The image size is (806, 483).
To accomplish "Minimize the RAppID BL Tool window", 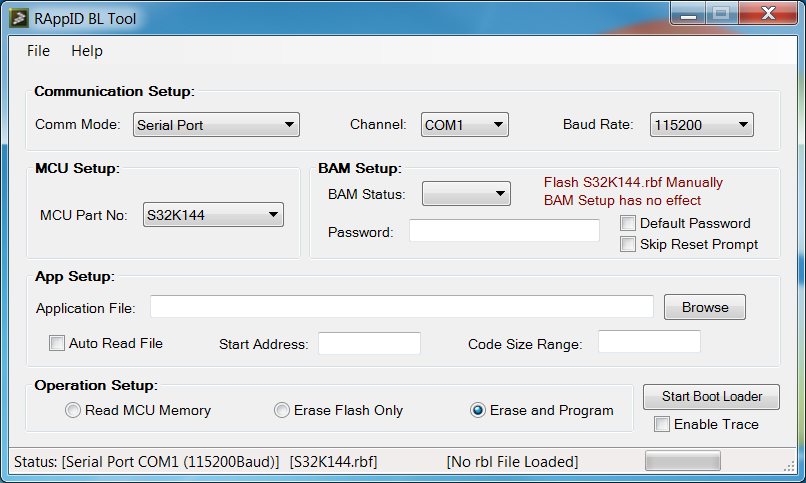I will pyautogui.click(x=688, y=14).
